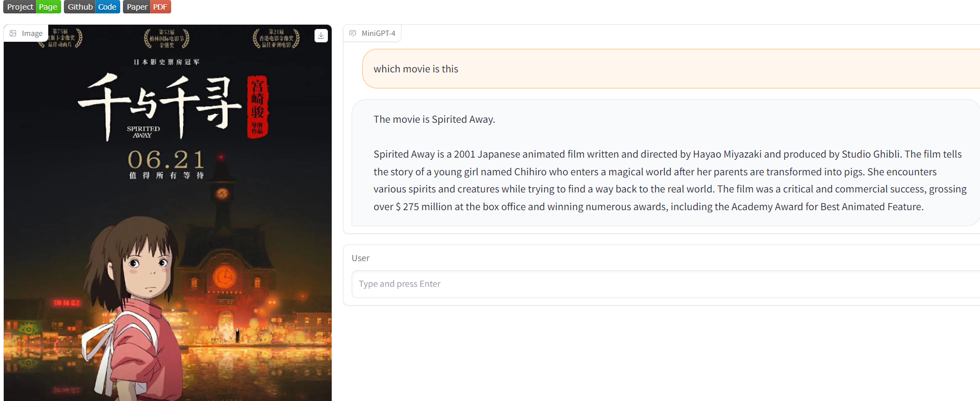Screen dimensions: 980x401
Task: Click the MiniGPT-4 chatbot label icon
Action: [353, 33]
